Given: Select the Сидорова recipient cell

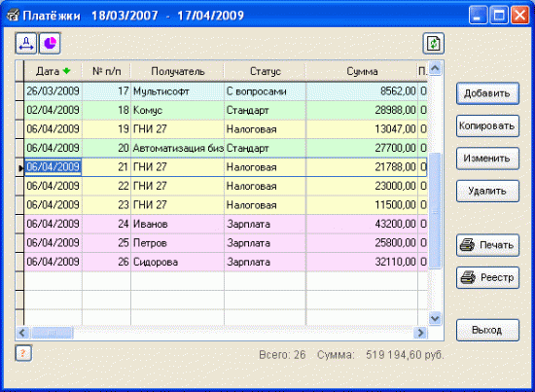Looking at the screenshot, I should pyautogui.click(x=177, y=262).
